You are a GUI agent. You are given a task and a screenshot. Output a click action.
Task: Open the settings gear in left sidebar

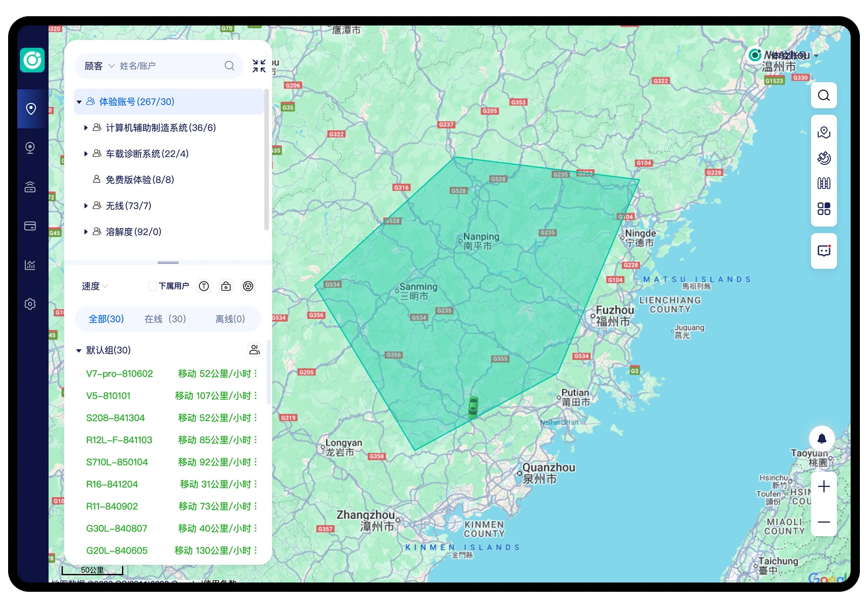[30, 304]
